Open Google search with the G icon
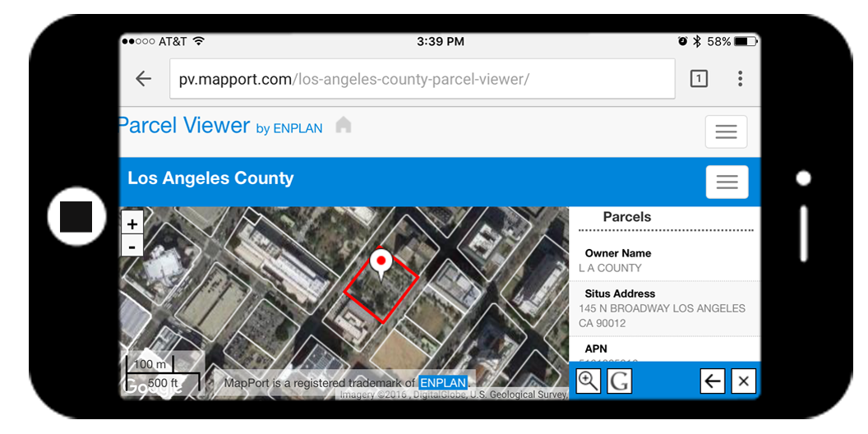The width and height of the screenshot is (868, 434). pos(619,381)
